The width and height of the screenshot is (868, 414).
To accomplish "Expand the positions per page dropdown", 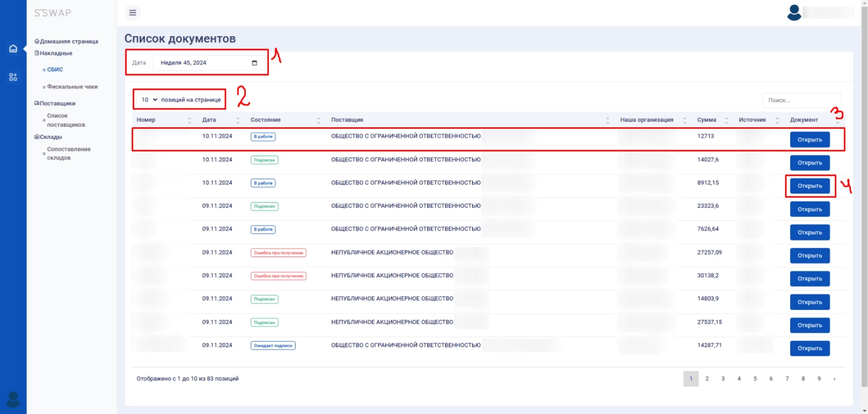I will click(149, 100).
